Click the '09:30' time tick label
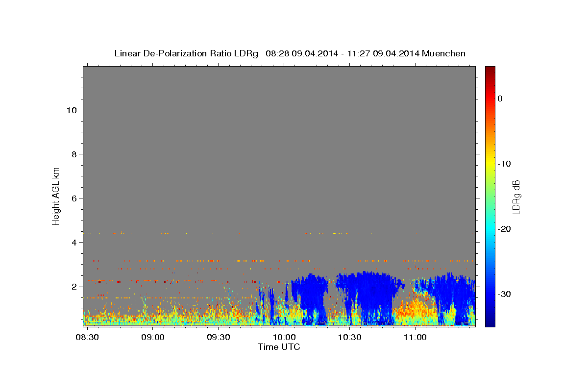The width and height of the screenshot is (588, 392). point(219,337)
